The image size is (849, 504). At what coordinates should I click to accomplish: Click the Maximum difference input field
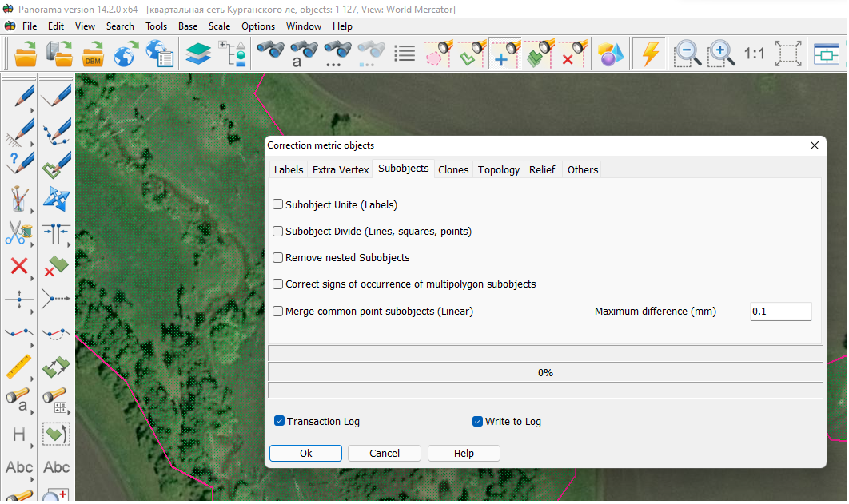point(780,312)
